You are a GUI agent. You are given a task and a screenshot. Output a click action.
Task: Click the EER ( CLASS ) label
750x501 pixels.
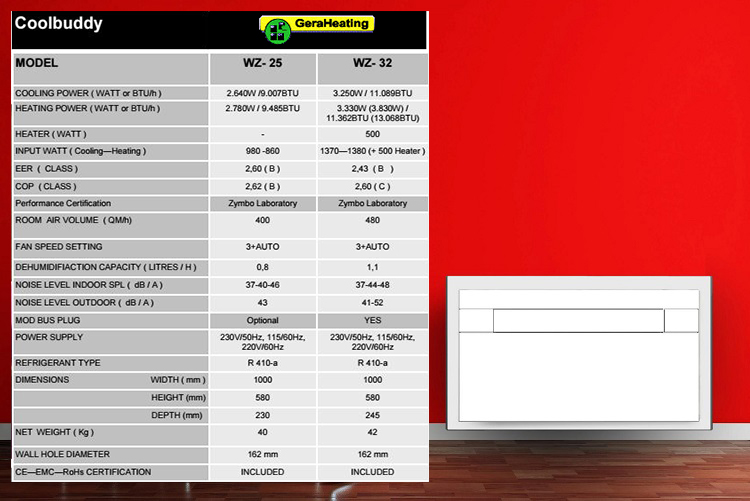click(46, 168)
